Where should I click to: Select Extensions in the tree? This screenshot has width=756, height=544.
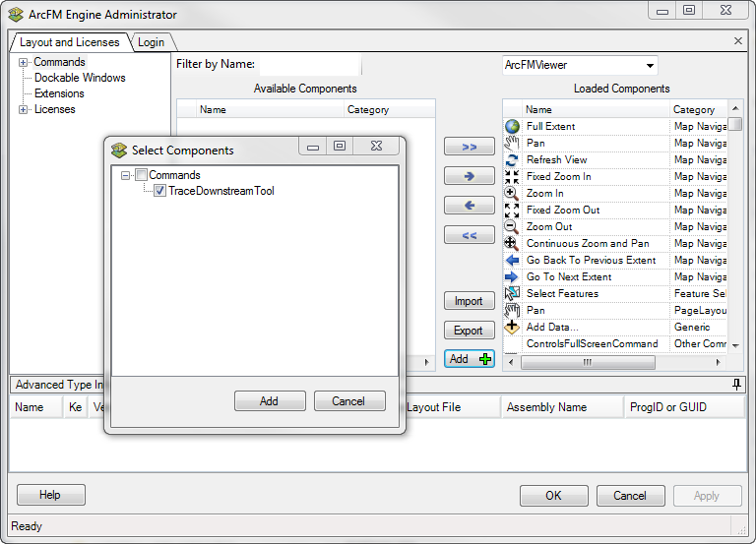(x=59, y=93)
